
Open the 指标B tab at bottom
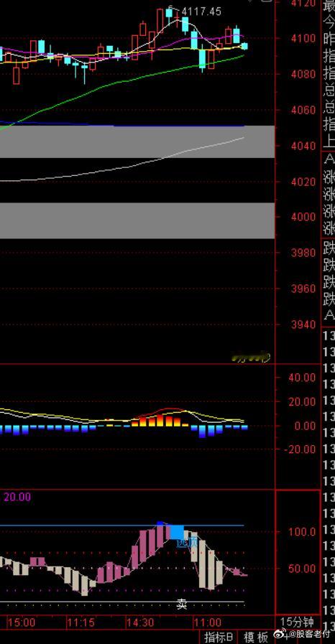pyautogui.click(x=219, y=637)
